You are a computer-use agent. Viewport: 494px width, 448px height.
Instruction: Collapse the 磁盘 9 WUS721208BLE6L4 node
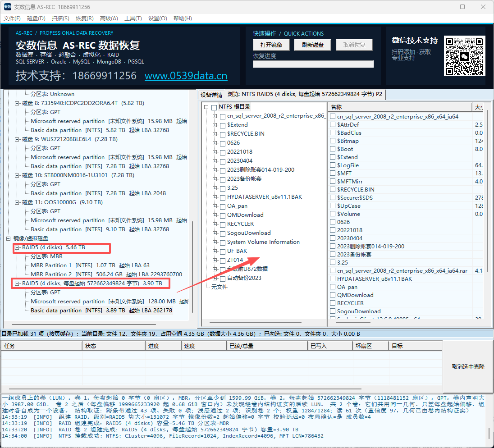tap(17, 139)
